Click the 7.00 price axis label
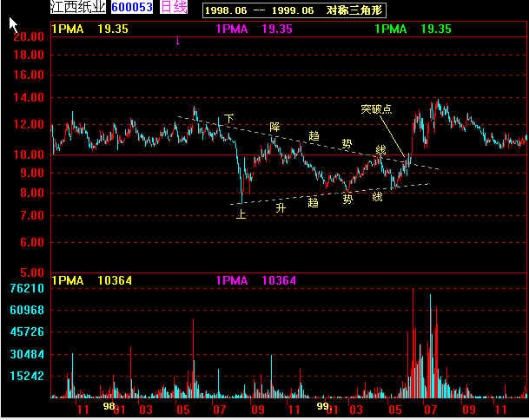 pos(32,215)
